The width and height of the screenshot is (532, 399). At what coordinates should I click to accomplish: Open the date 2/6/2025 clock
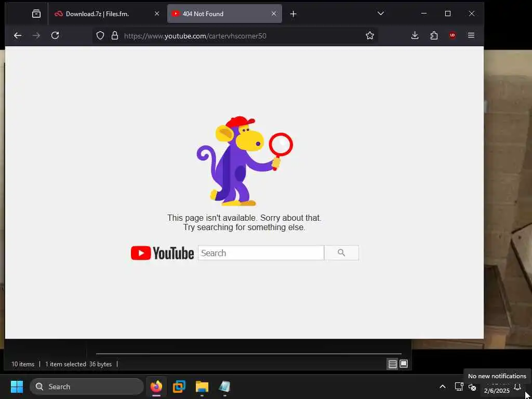pyautogui.click(x=497, y=391)
